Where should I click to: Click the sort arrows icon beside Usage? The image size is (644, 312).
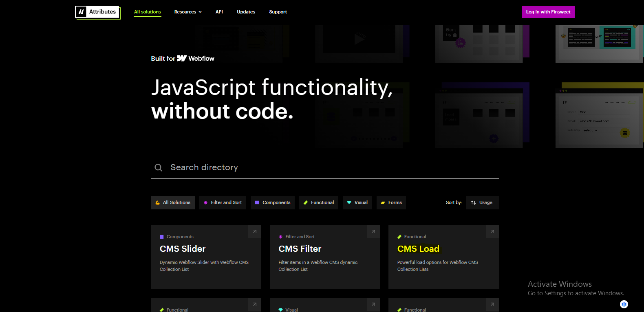473,202
